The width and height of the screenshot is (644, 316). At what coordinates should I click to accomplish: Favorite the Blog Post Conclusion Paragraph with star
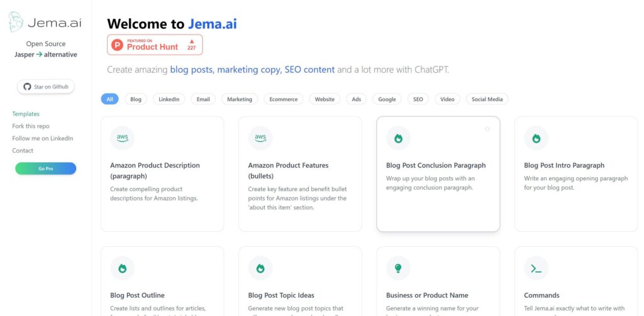tap(487, 129)
